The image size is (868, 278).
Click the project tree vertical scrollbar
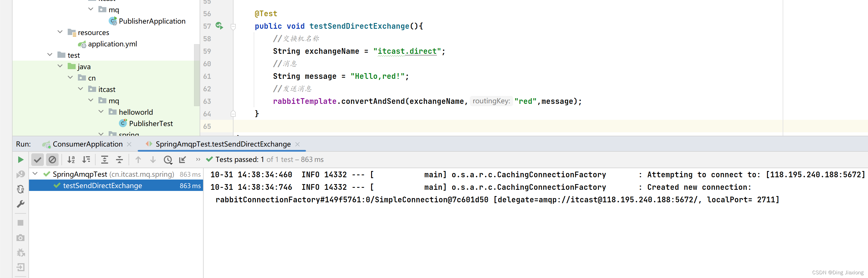197,75
